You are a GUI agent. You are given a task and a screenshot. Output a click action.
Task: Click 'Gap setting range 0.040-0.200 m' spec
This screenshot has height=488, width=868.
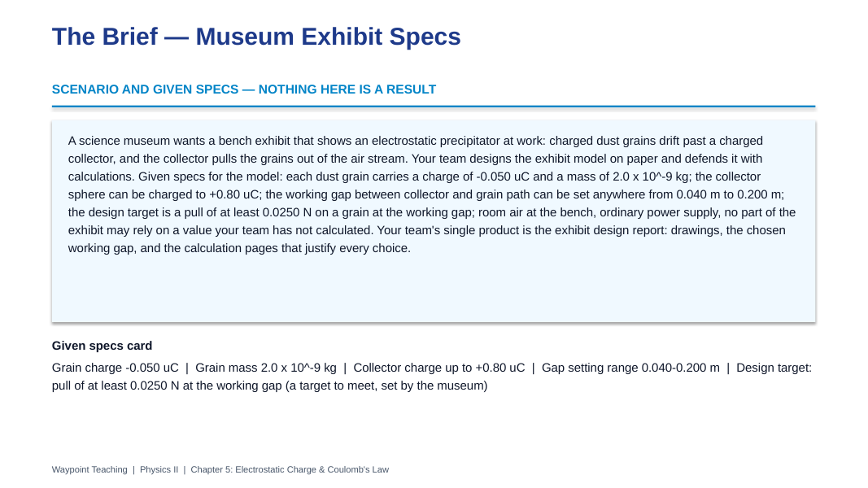click(x=630, y=368)
